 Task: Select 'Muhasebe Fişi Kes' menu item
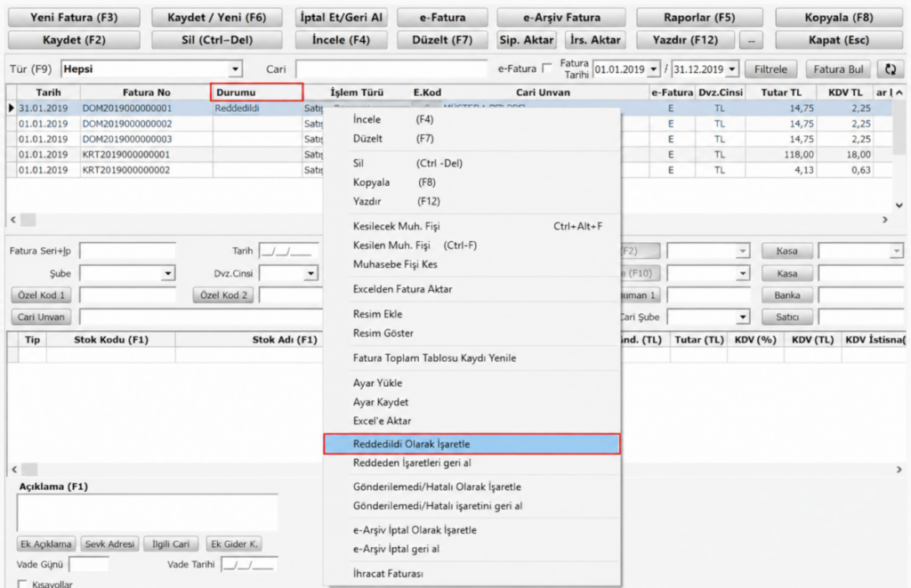pyautogui.click(x=395, y=264)
